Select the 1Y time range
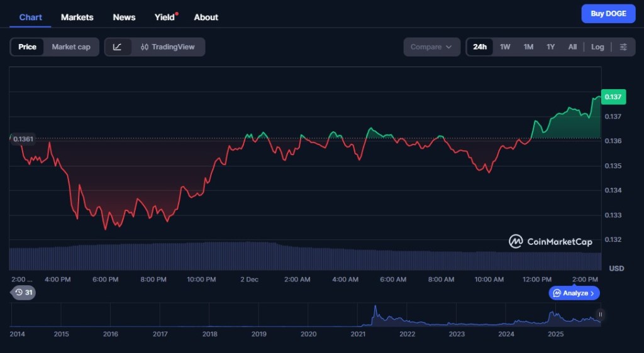This screenshot has height=353, width=644. click(551, 46)
